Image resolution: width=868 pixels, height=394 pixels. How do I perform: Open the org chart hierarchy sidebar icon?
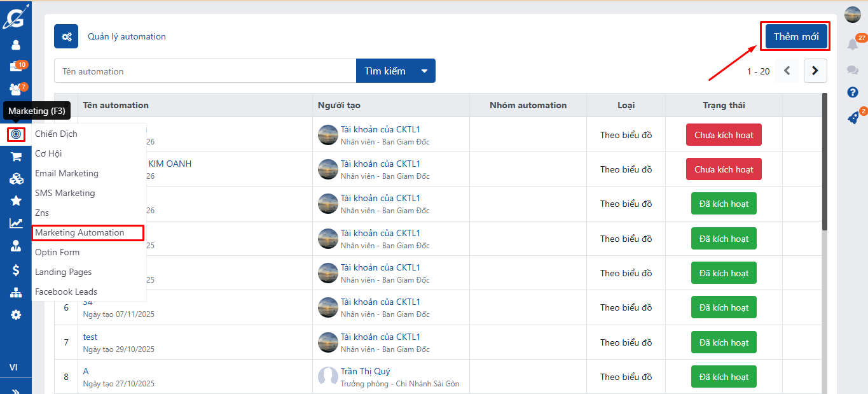tap(16, 293)
